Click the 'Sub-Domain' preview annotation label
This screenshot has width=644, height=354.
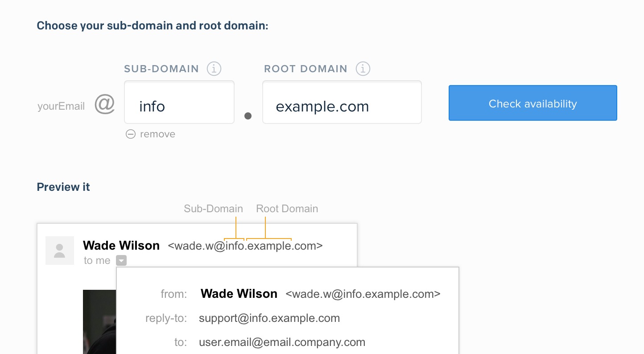click(213, 209)
